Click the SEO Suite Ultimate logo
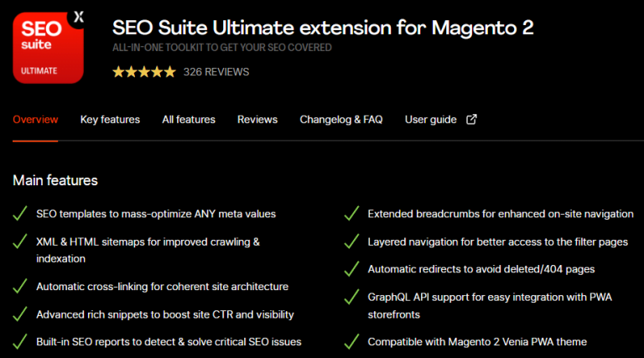This screenshot has height=358, width=644. tap(49, 47)
